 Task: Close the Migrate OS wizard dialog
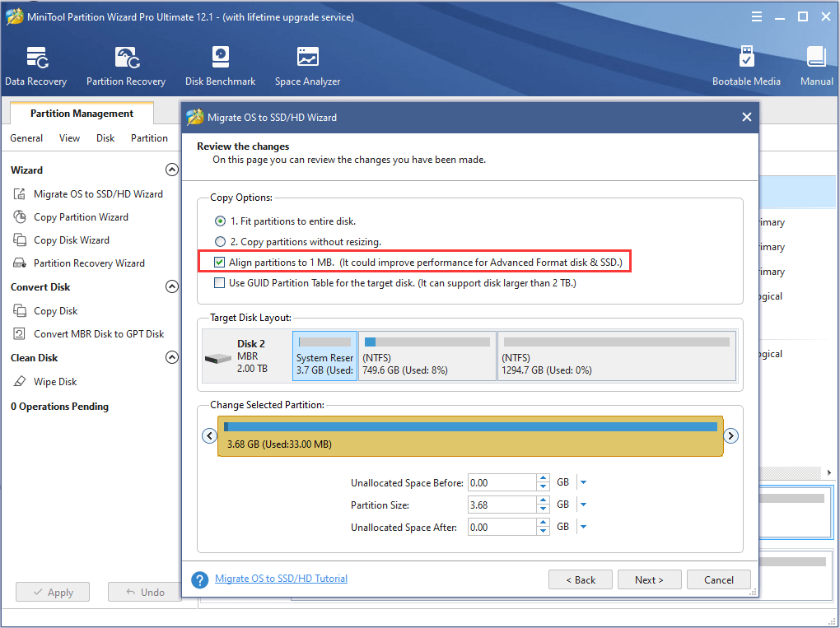[746, 117]
